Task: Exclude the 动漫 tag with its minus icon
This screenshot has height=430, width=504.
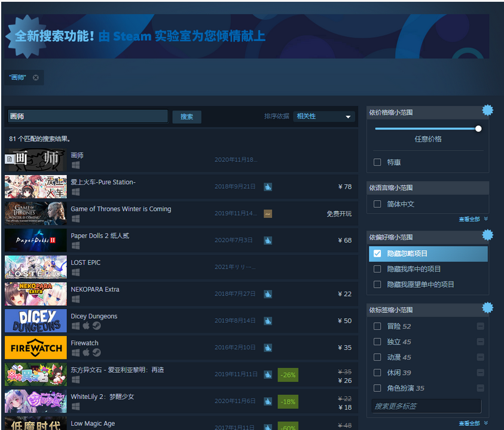Action: click(481, 357)
